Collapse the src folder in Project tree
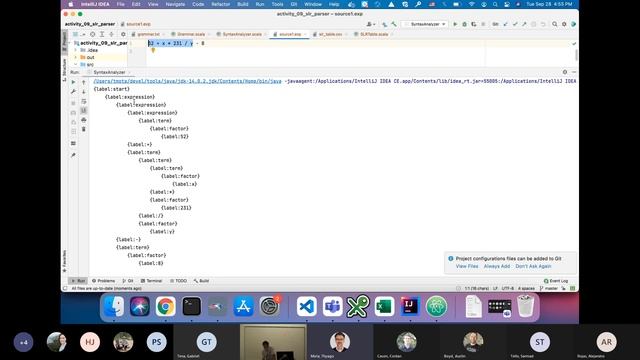This screenshot has height=360, width=640. (76, 64)
